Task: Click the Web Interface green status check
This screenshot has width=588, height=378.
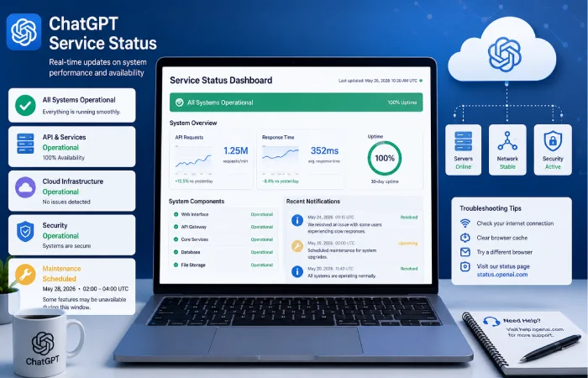Action: pyautogui.click(x=176, y=214)
